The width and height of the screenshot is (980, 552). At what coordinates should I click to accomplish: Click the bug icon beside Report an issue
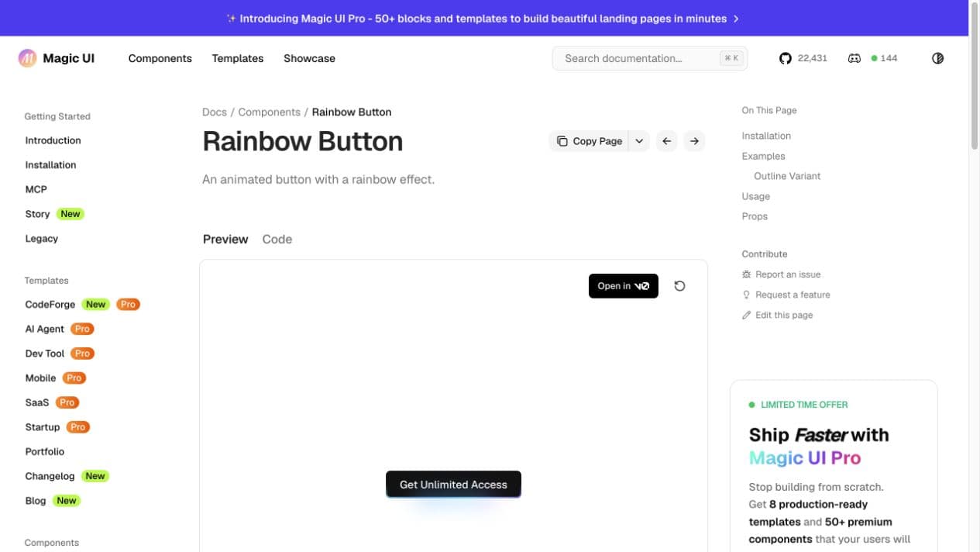coord(747,274)
